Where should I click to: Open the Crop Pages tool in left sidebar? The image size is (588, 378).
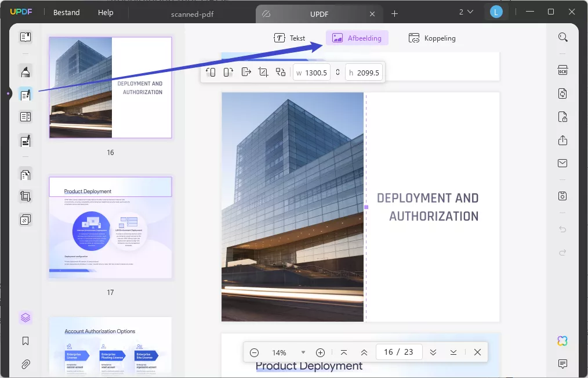pos(26,196)
